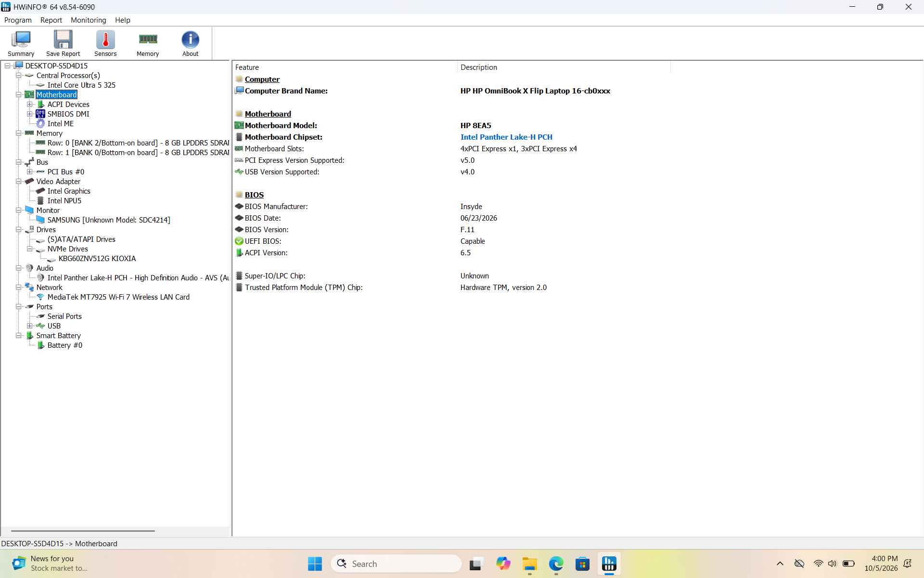Click the Intel Panther Lake-H PCH chipset link

point(506,137)
